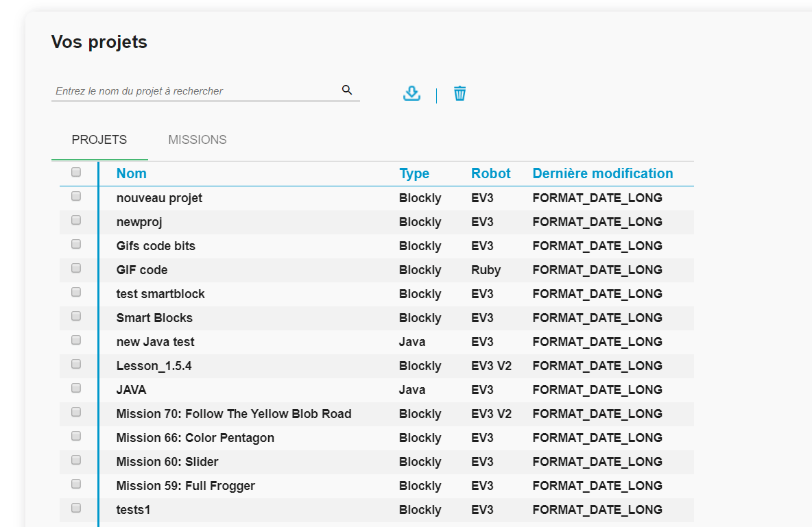Focus the project name search field
812x527 pixels.
pyautogui.click(x=195, y=91)
